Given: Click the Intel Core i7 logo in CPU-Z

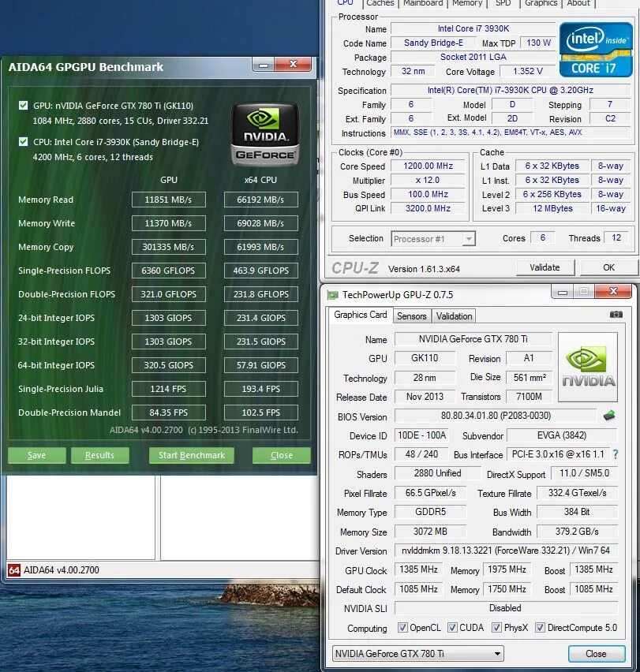Looking at the screenshot, I should pos(596,50).
